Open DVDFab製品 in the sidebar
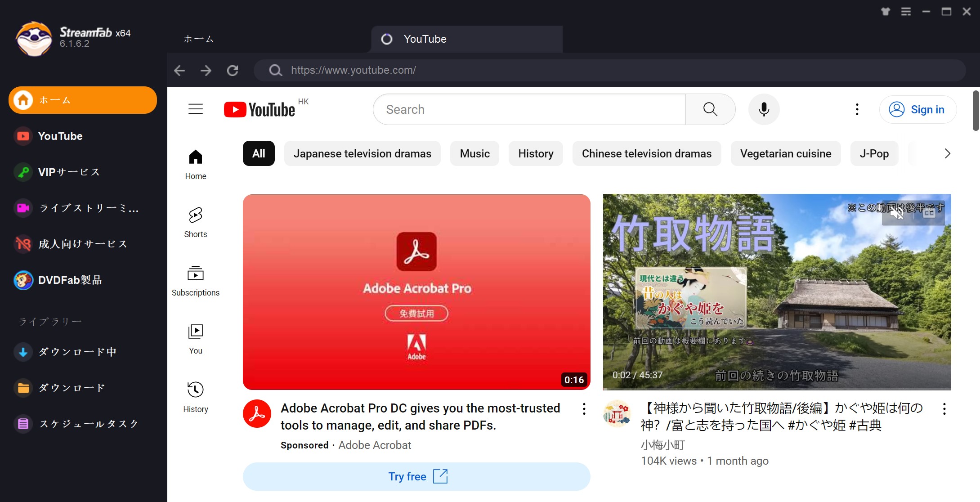This screenshot has width=980, height=502. coord(83,280)
